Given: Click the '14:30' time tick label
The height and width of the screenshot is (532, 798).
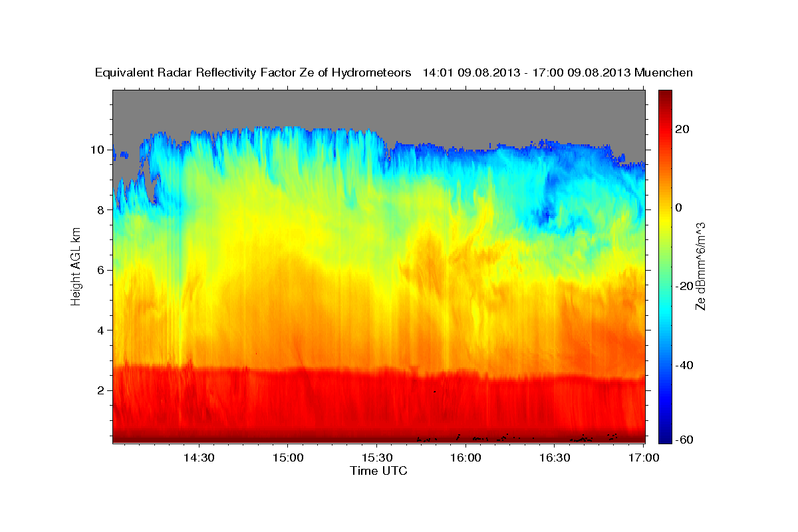Looking at the screenshot, I should (x=198, y=458).
